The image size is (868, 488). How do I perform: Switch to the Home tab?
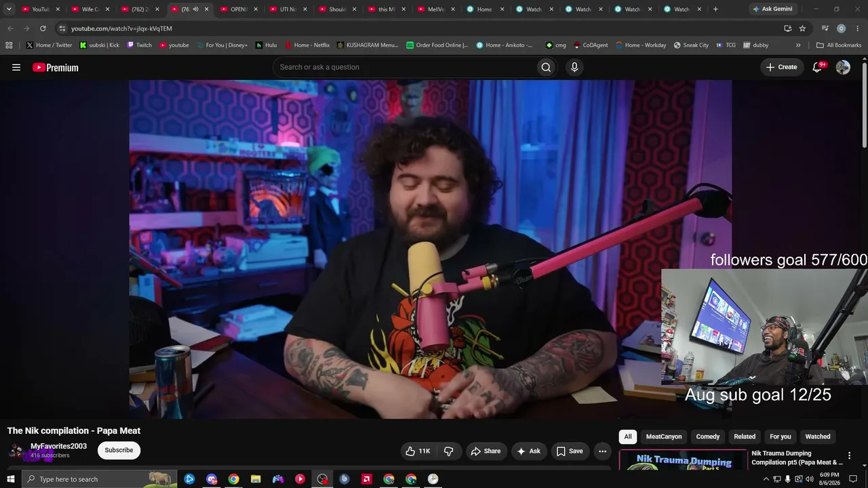pyautogui.click(x=484, y=9)
